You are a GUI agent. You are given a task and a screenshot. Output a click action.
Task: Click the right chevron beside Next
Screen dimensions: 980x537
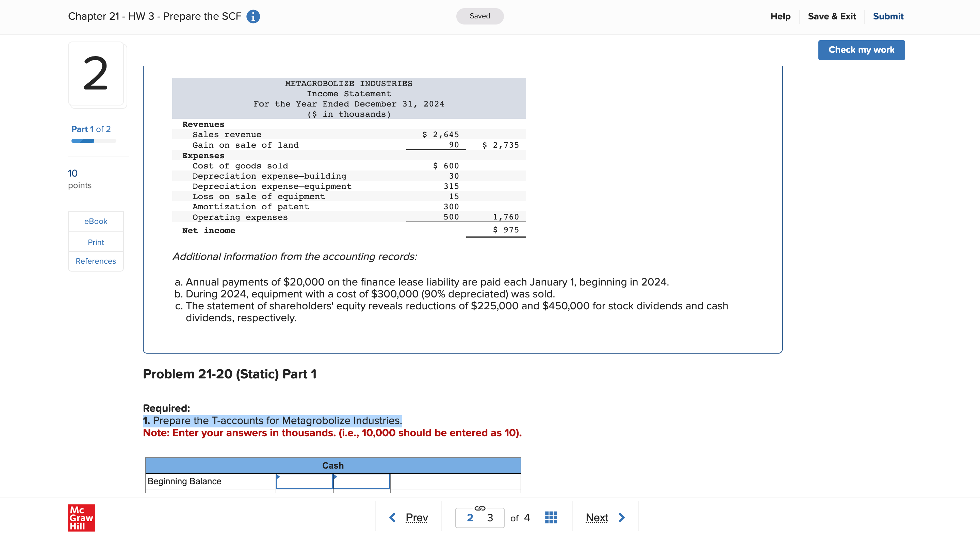pyautogui.click(x=621, y=517)
